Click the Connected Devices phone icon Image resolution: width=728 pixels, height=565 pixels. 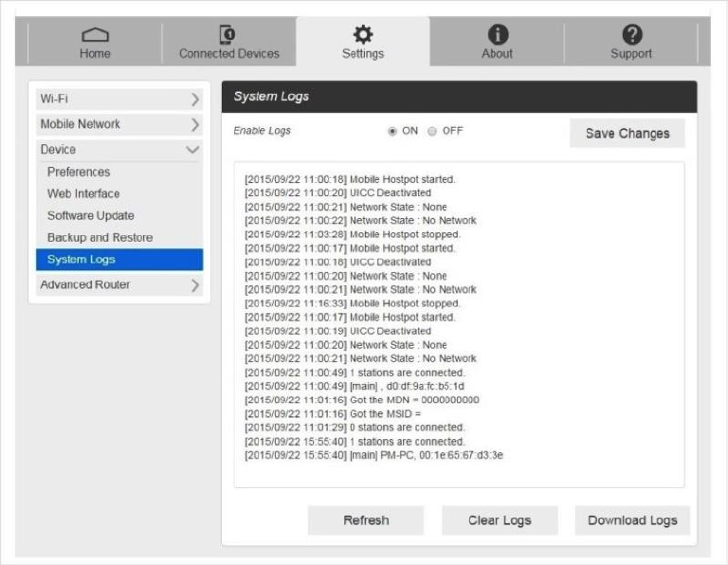(x=227, y=35)
